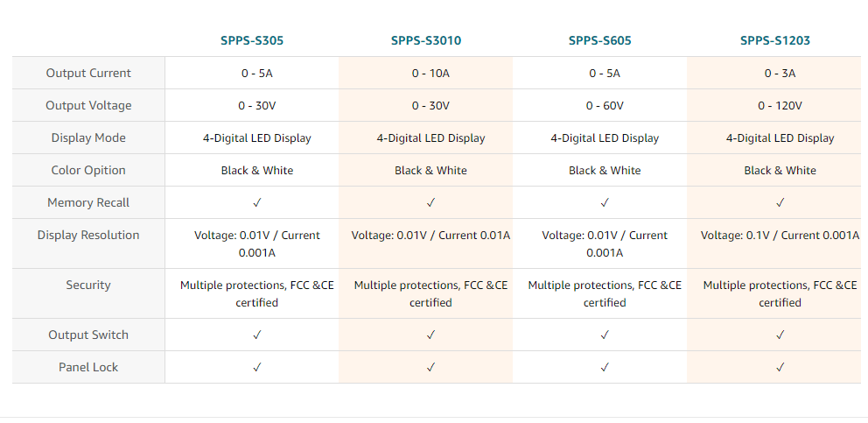Click Panel Lock checkmark for SPPS-S605
The image size is (868, 423).
pos(605,367)
